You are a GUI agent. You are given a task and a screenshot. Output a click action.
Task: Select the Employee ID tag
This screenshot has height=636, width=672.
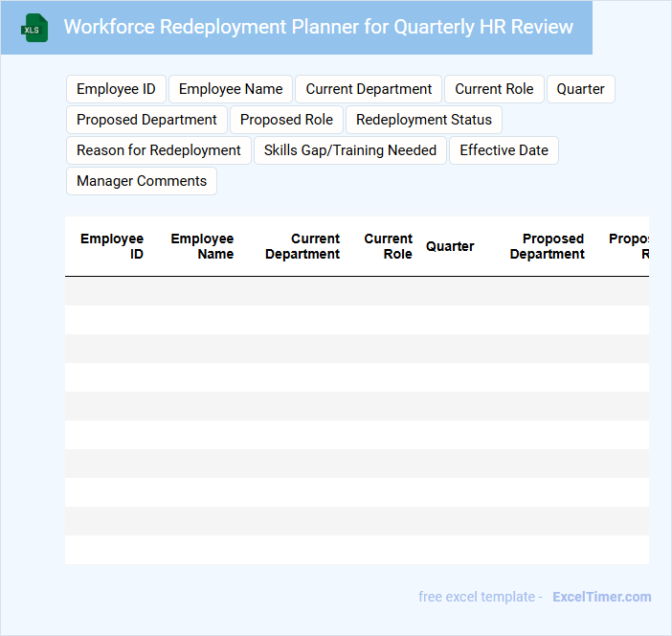[116, 89]
